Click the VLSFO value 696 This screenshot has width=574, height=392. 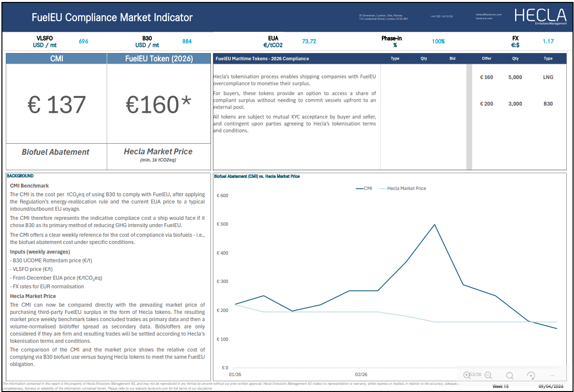[x=84, y=41]
